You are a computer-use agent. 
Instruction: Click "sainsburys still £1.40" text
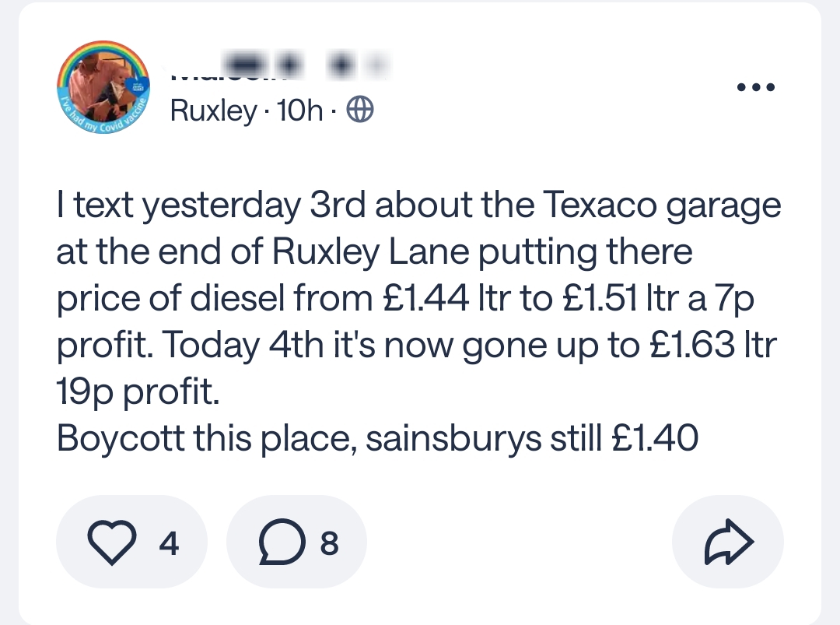(531, 440)
